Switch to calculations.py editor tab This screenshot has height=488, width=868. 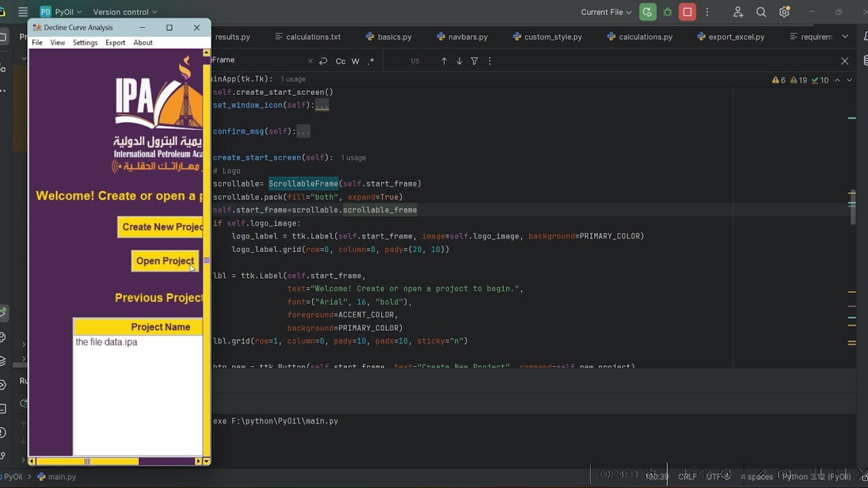pyautogui.click(x=639, y=37)
